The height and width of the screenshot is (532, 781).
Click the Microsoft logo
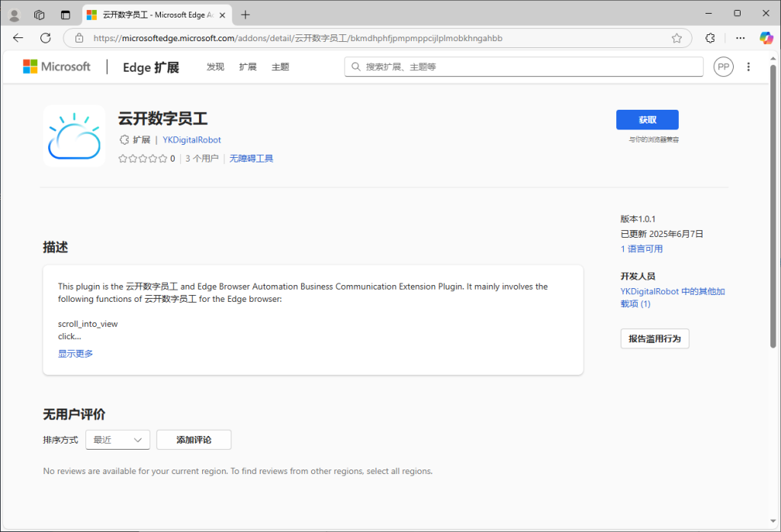click(56, 66)
